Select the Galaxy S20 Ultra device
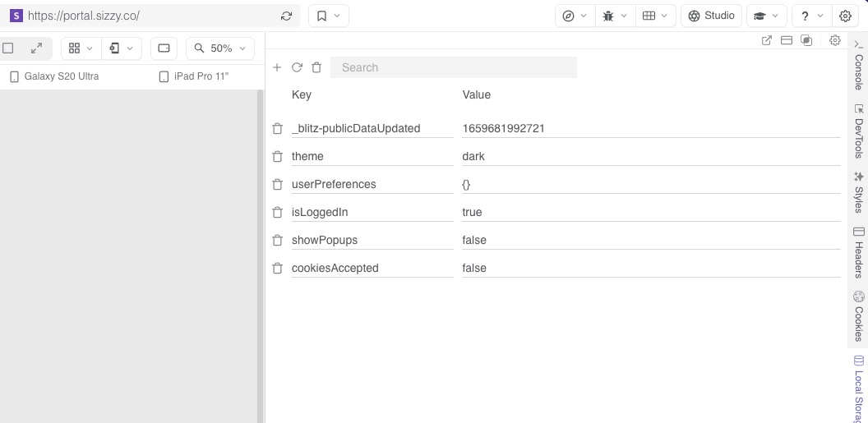 pyautogui.click(x=54, y=76)
